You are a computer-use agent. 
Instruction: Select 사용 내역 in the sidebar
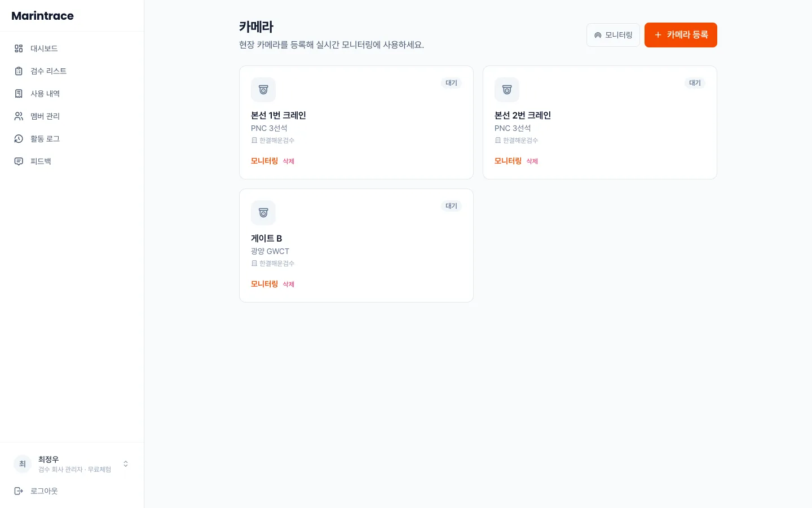[x=72, y=94]
